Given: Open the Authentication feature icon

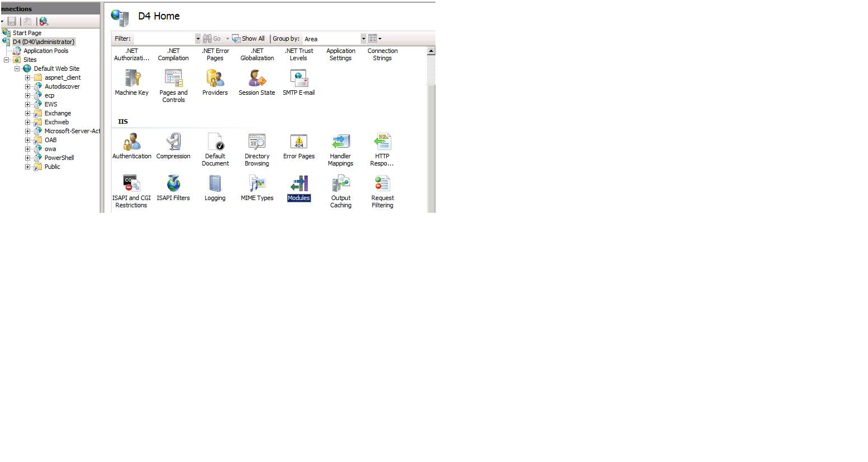Looking at the screenshot, I should pos(132,142).
